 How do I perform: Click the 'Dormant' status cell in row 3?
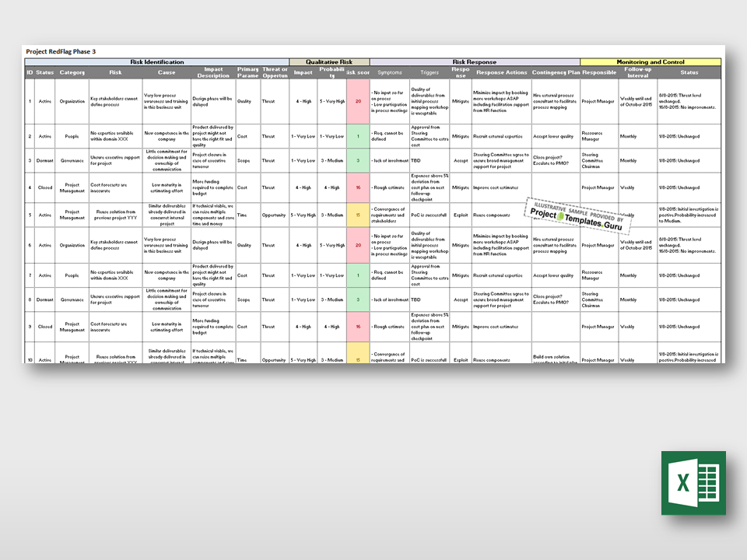tap(45, 160)
